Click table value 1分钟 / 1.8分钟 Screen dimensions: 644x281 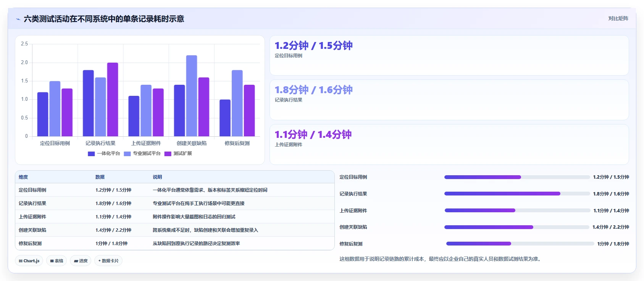pyautogui.click(x=111, y=244)
